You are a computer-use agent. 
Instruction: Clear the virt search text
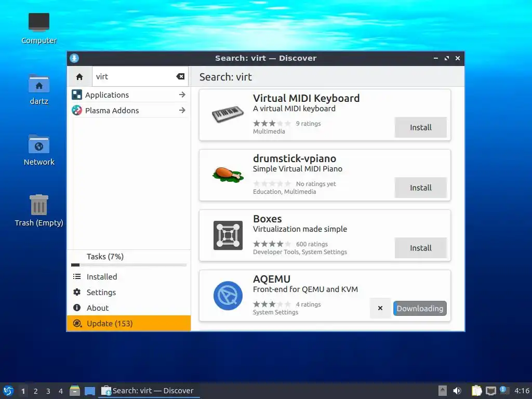point(180,77)
